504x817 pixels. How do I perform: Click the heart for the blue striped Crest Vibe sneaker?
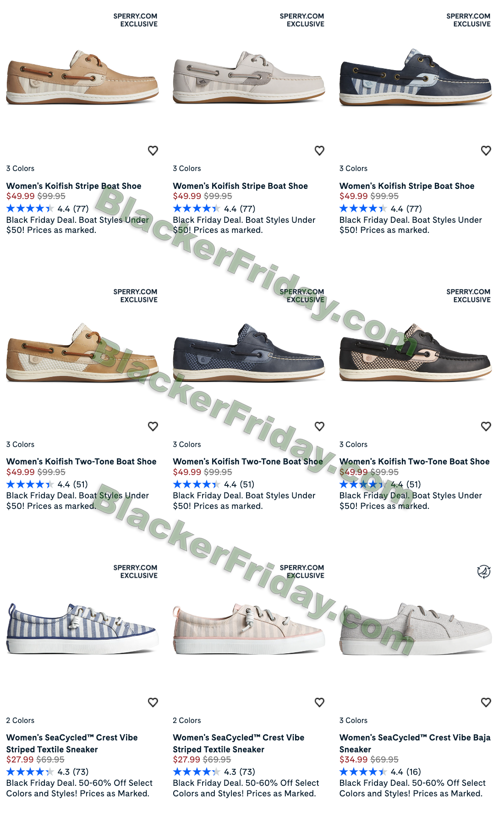pyautogui.click(x=153, y=702)
